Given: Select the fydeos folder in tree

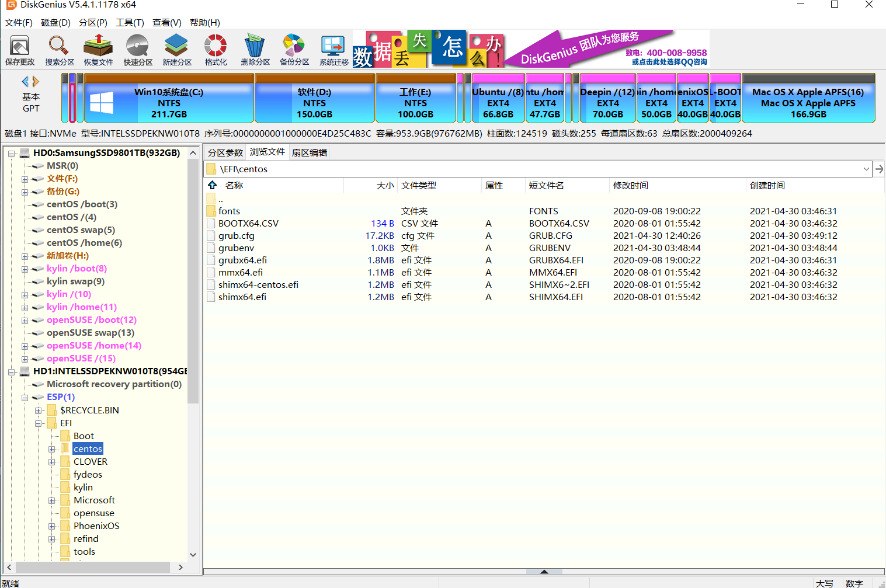Looking at the screenshot, I should click(x=88, y=475).
